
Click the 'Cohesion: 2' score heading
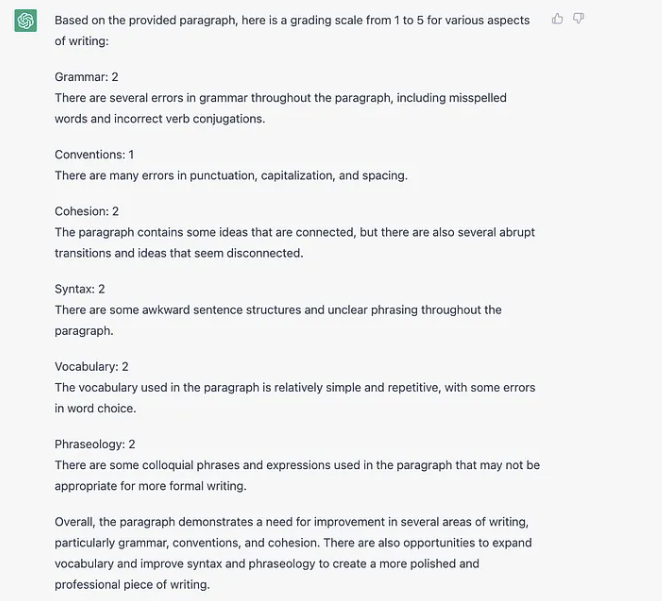[87, 211]
